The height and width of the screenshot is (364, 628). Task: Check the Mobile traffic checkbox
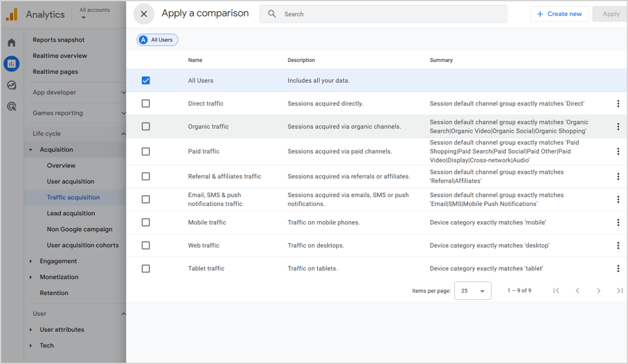(146, 222)
